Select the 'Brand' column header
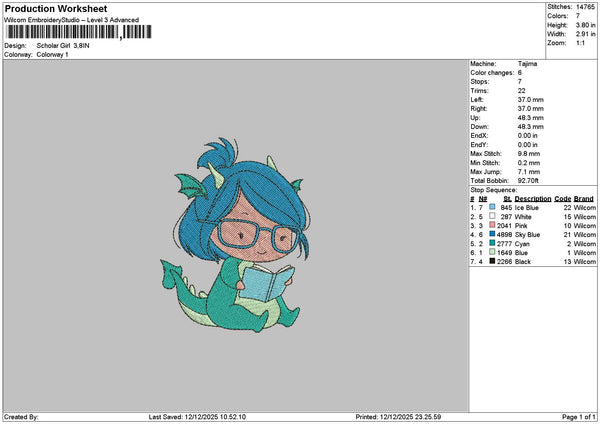 click(x=584, y=199)
